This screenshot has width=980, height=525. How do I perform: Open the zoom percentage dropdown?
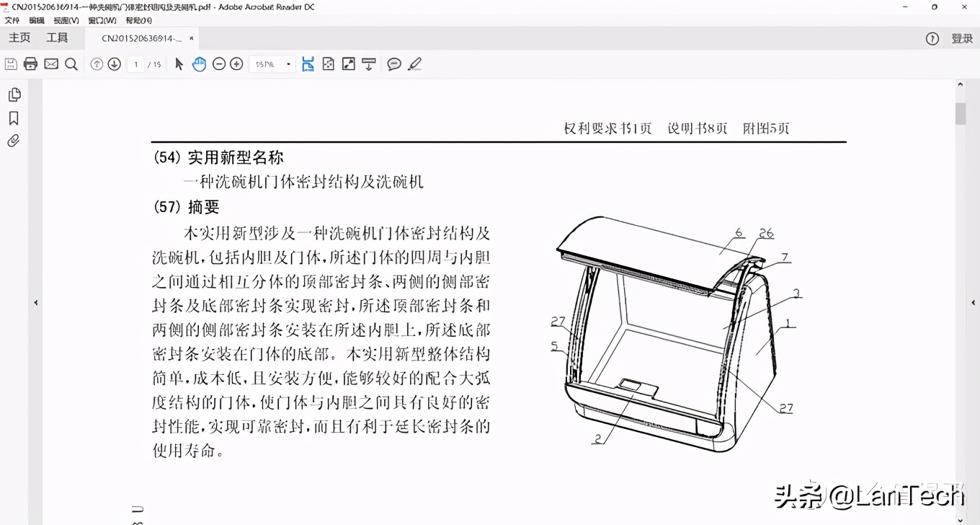(288, 64)
